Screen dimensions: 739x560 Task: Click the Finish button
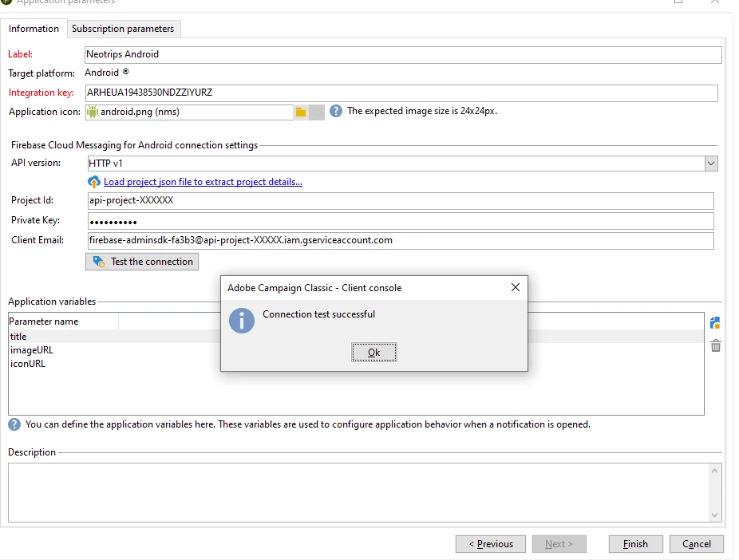(x=635, y=544)
